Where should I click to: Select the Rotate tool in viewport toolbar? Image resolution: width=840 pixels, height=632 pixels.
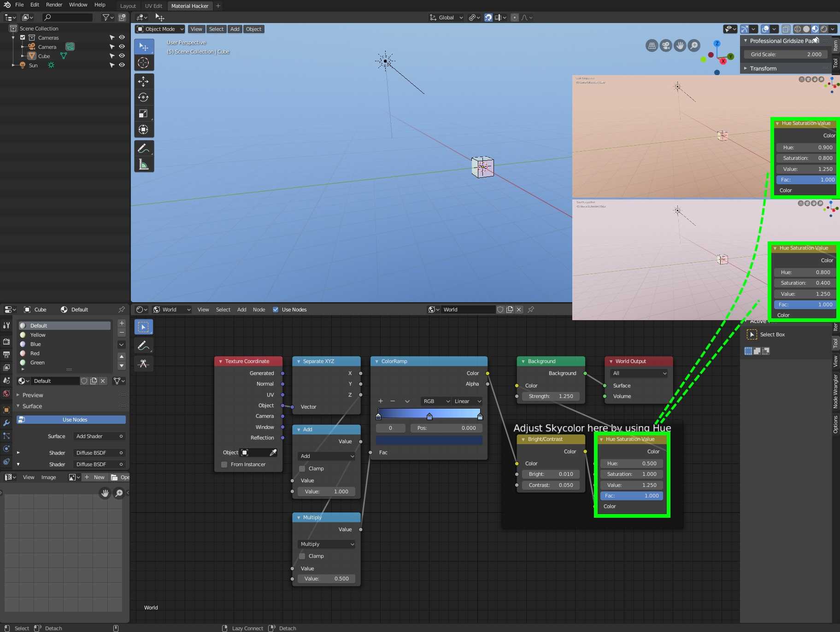coord(143,98)
